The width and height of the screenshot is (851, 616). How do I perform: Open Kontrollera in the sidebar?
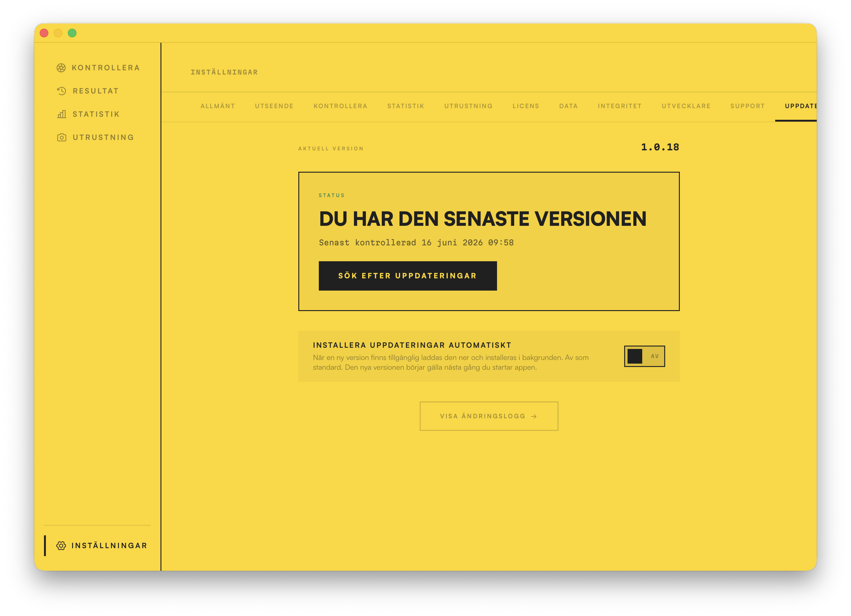(x=98, y=68)
